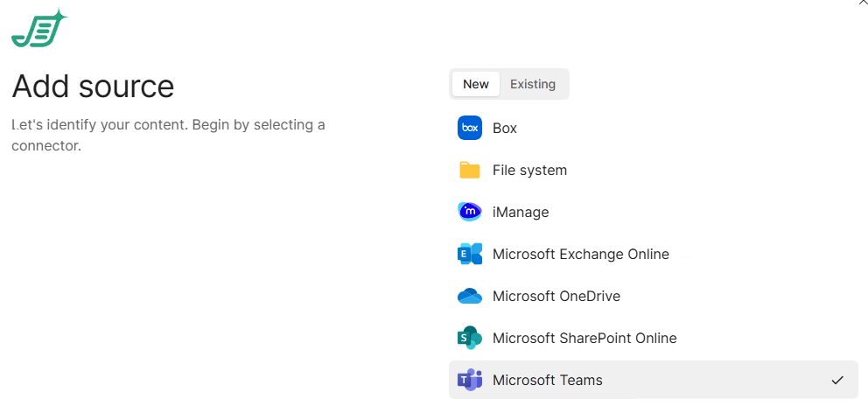Click the Microsoft SharePoint Online icon
The width and height of the screenshot is (868, 406).
[x=470, y=338]
